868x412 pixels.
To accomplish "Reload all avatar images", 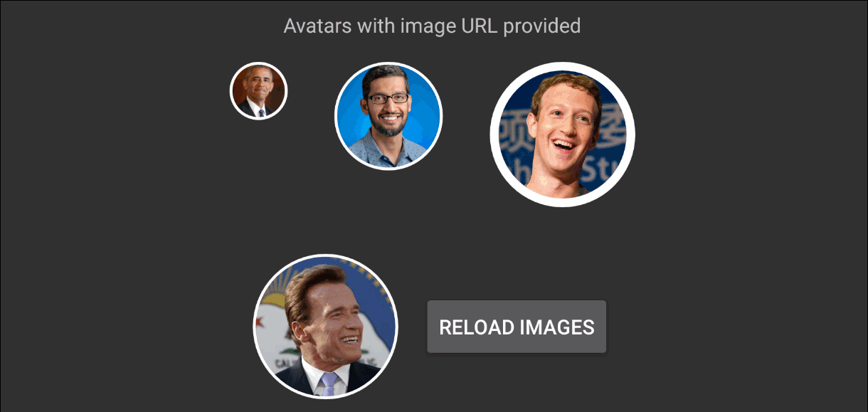I will [x=517, y=327].
